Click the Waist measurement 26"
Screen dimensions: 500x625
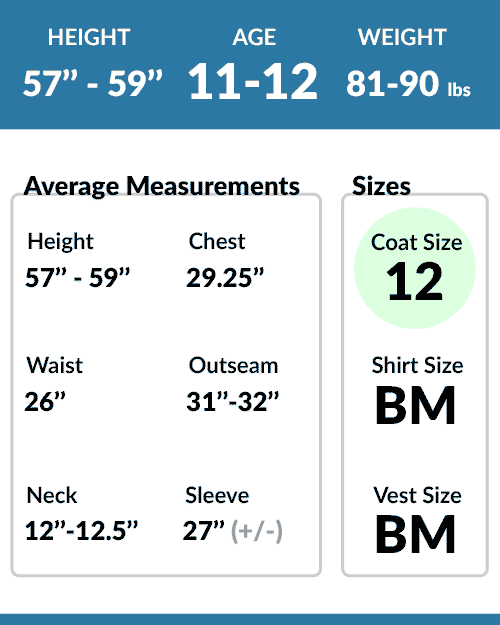tap(45, 401)
